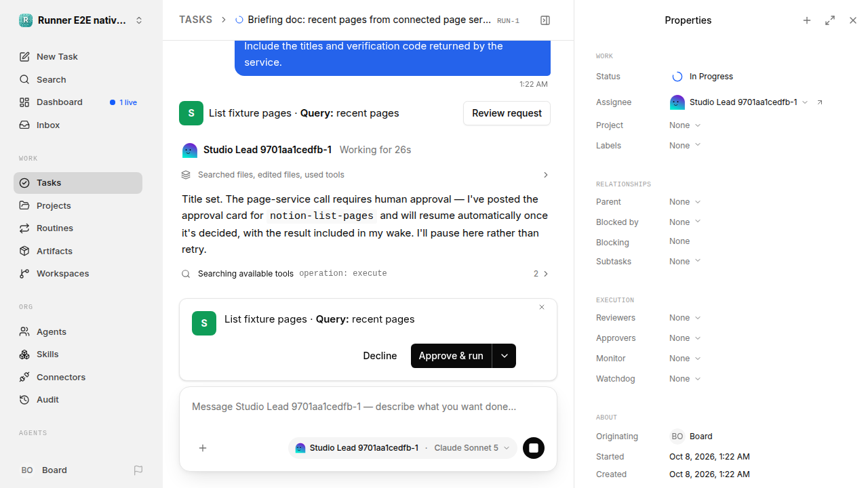The height and width of the screenshot is (488, 868).
Task: Open the Artifacts page
Action: click(78, 251)
